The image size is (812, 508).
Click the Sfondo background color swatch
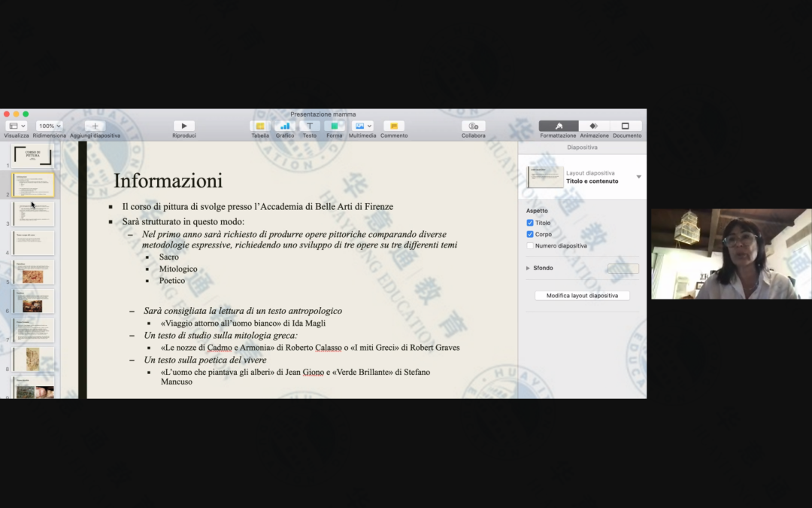(x=623, y=269)
